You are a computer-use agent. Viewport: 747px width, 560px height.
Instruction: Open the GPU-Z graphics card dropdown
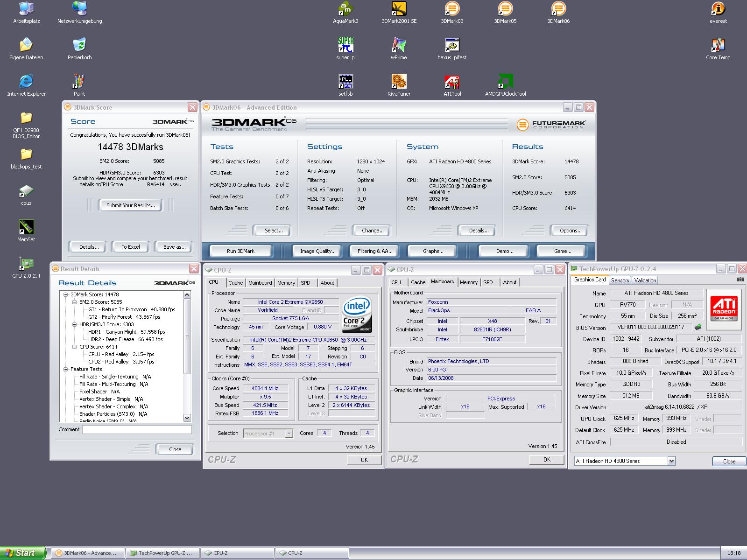click(x=671, y=461)
